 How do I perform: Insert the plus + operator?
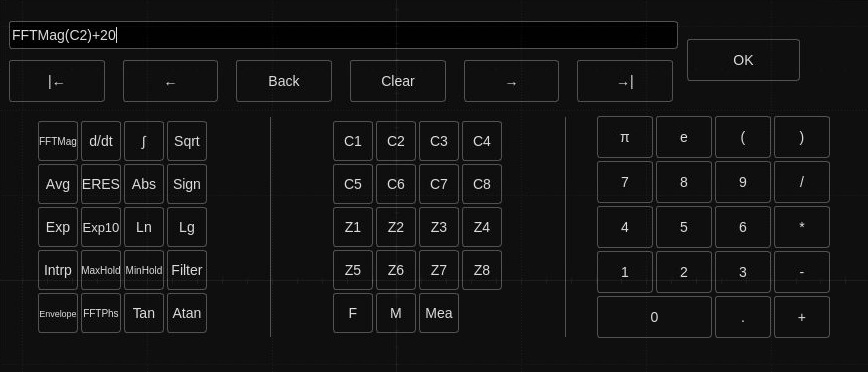pos(802,317)
